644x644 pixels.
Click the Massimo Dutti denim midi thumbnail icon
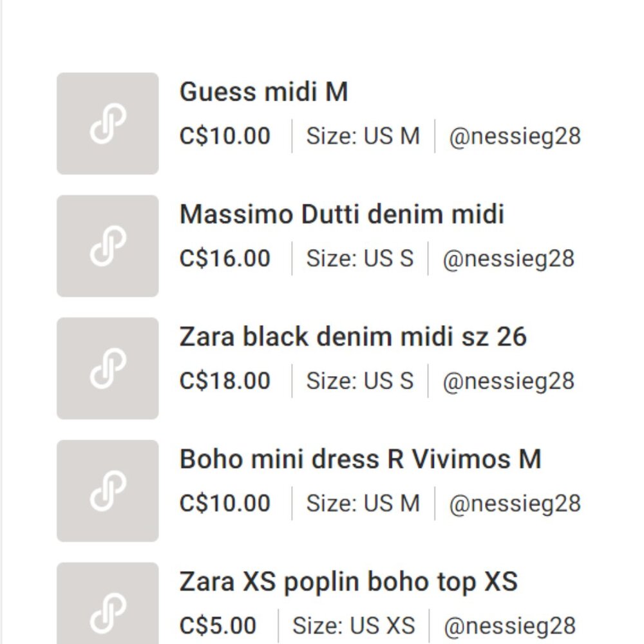[x=107, y=244]
